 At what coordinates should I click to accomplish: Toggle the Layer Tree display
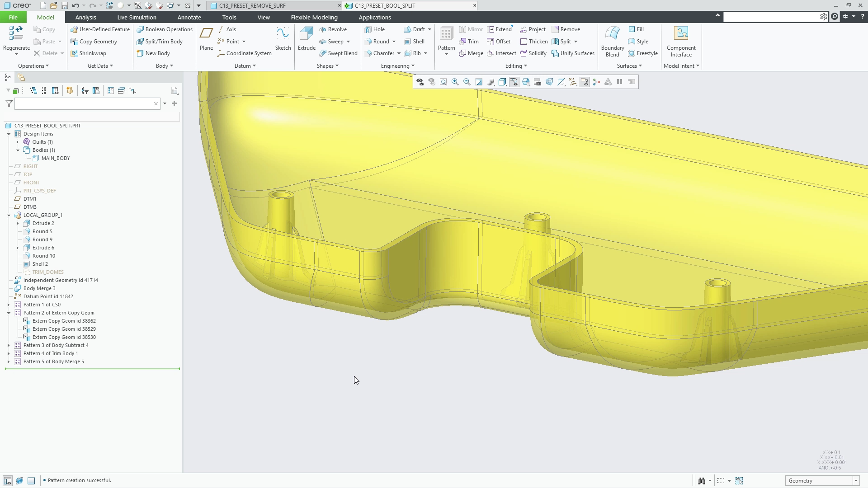122,91
